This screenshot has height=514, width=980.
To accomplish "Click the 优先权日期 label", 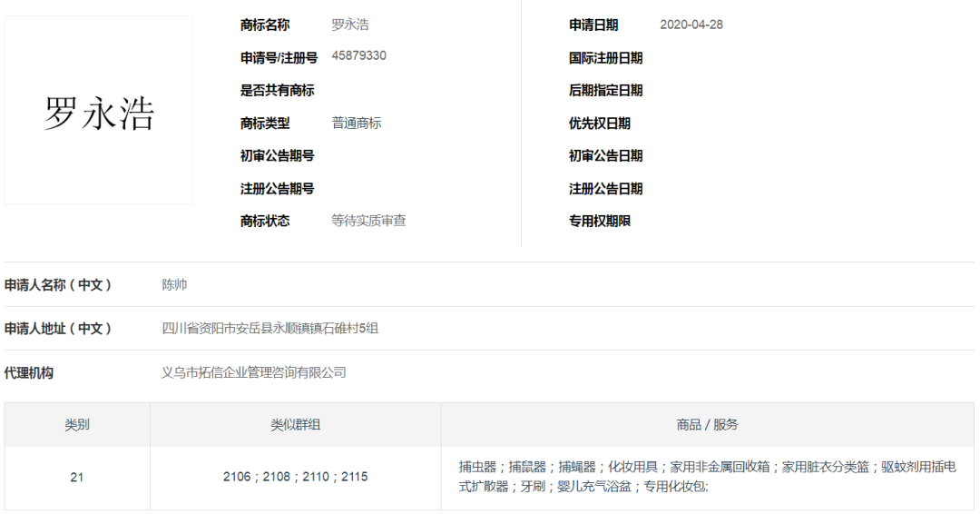I will [x=600, y=124].
